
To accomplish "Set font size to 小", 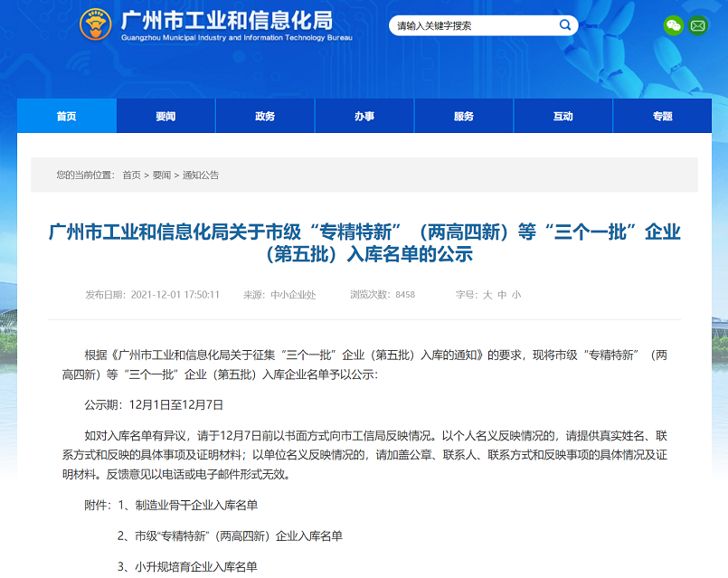I will pyautogui.click(x=516, y=295).
